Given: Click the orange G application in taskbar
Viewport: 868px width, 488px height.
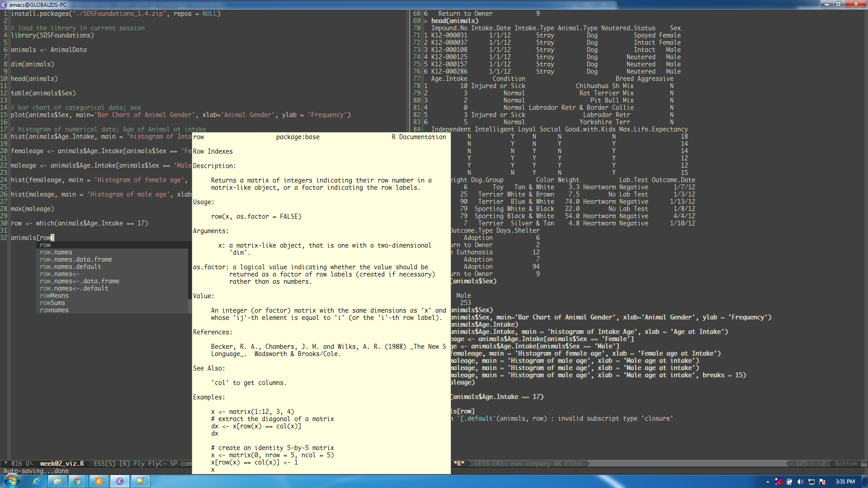Looking at the screenshot, I should point(99,481).
